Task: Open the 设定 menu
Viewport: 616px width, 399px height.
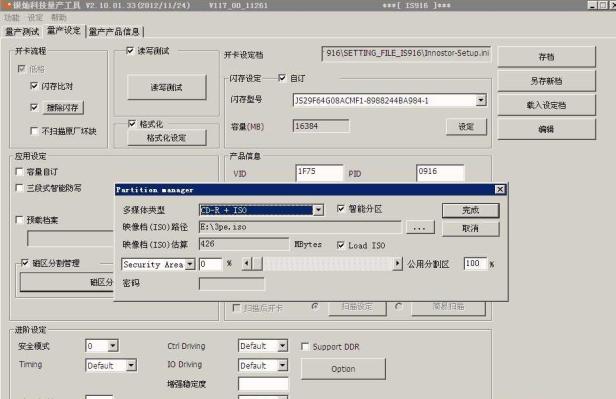Action: coord(35,17)
